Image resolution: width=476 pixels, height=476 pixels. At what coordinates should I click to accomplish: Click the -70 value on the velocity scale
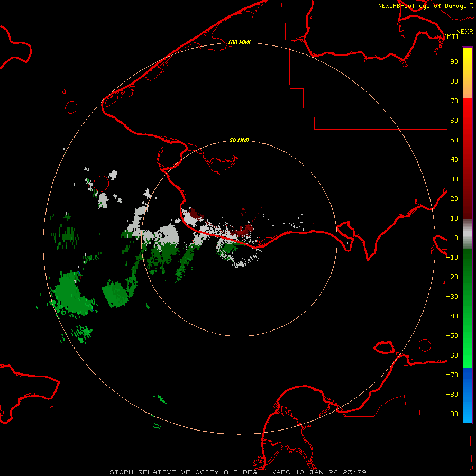[452, 374]
